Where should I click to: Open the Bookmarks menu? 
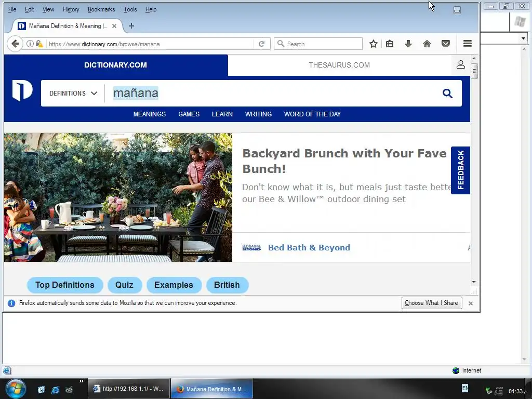(101, 9)
